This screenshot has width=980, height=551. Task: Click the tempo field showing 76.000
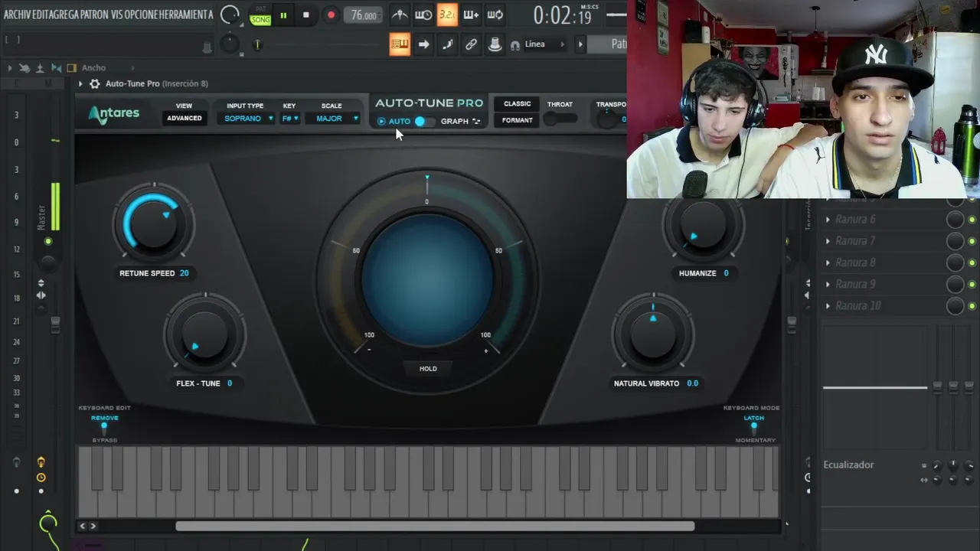(364, 15)
